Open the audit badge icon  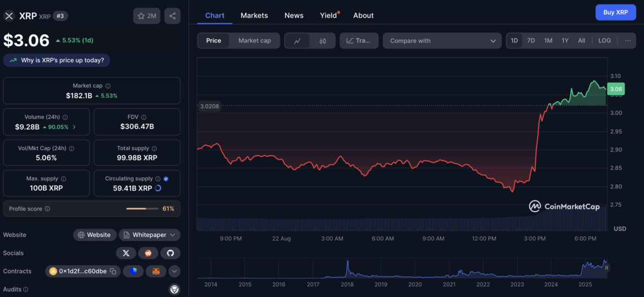174,289
